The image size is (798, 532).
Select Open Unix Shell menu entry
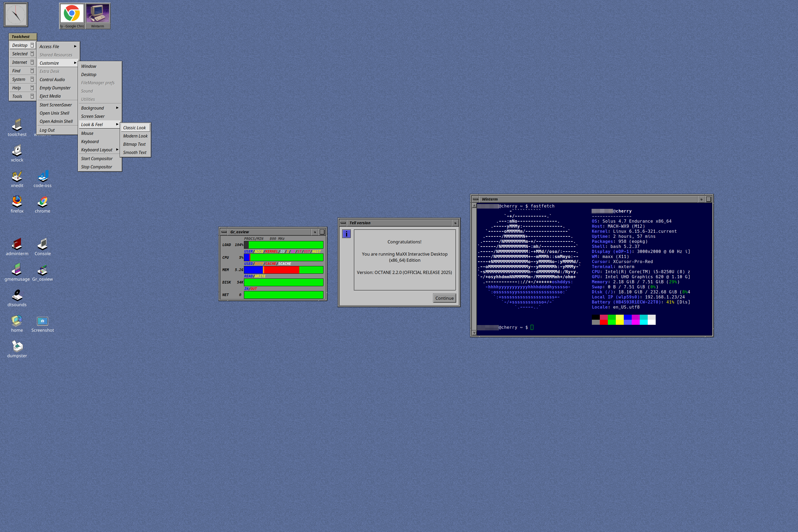tap(58, 113)
